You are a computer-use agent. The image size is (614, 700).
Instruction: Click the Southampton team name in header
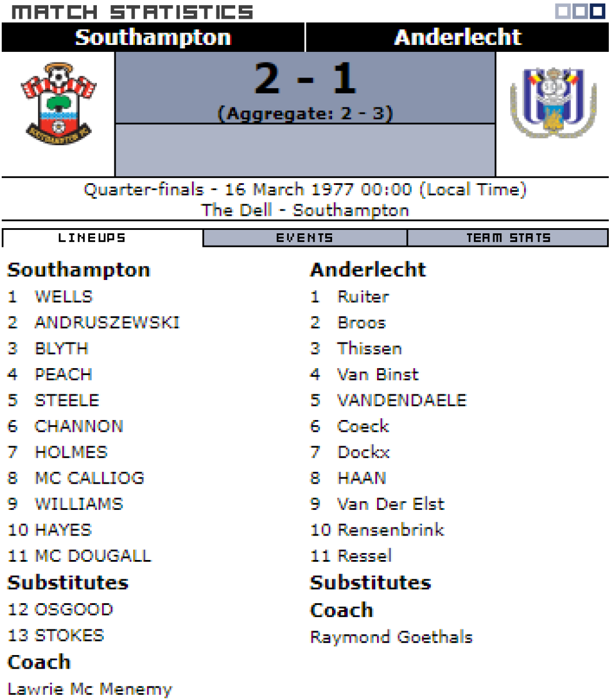[153, 37]
